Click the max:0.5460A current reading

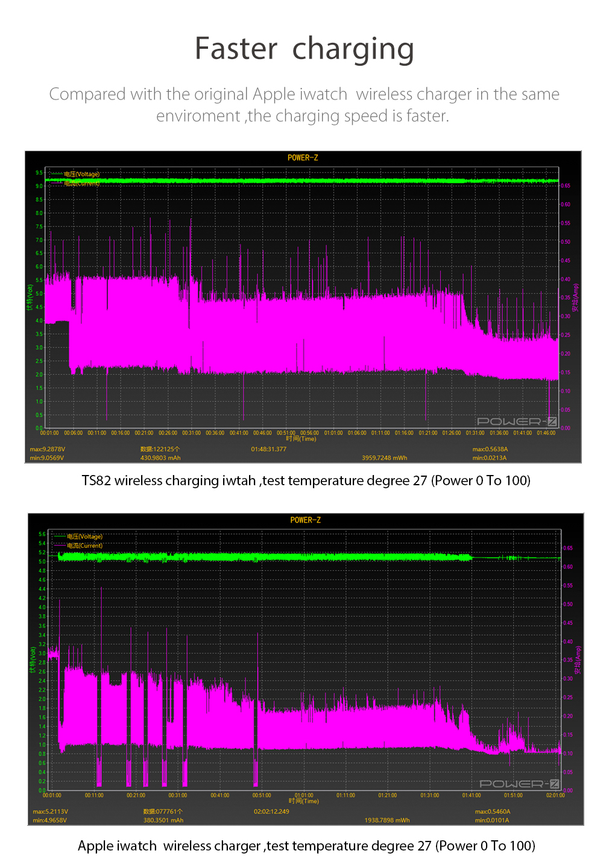[493, 811]
